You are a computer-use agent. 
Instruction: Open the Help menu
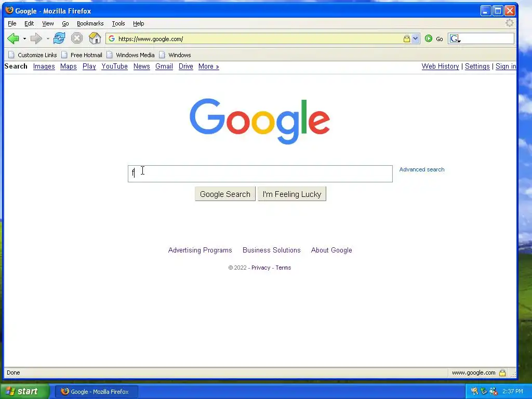click(138, 23)
